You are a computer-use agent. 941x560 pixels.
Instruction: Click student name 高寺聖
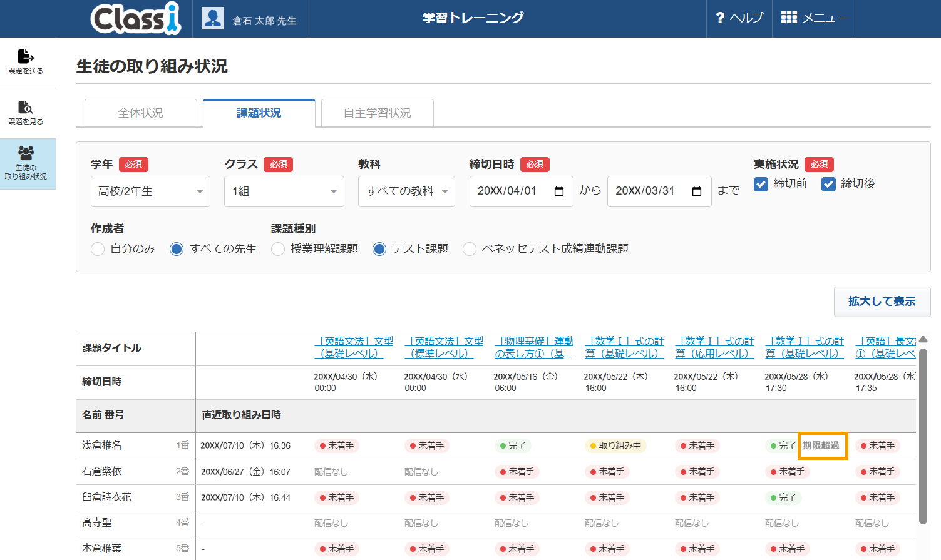click(x=97, y=522)
